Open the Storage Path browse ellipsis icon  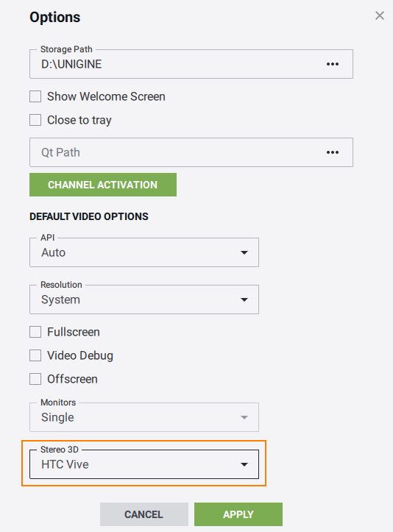pyautogui.click(x=332, y=64)
